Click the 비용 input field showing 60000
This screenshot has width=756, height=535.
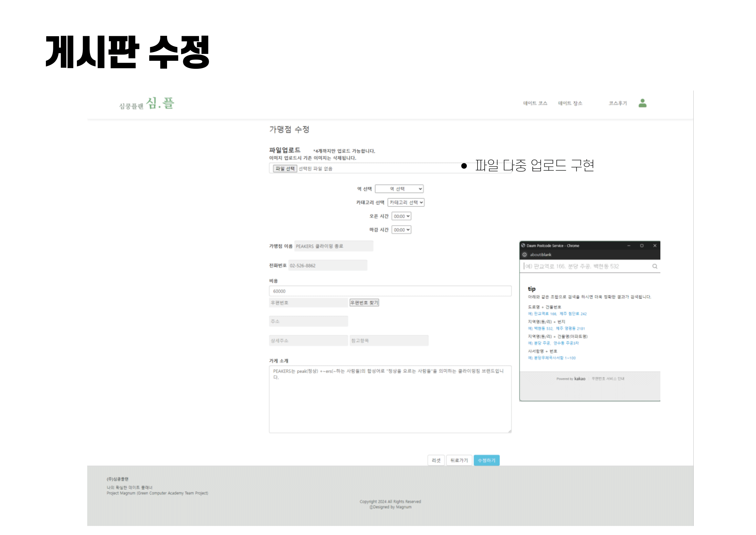pos(390,291)
